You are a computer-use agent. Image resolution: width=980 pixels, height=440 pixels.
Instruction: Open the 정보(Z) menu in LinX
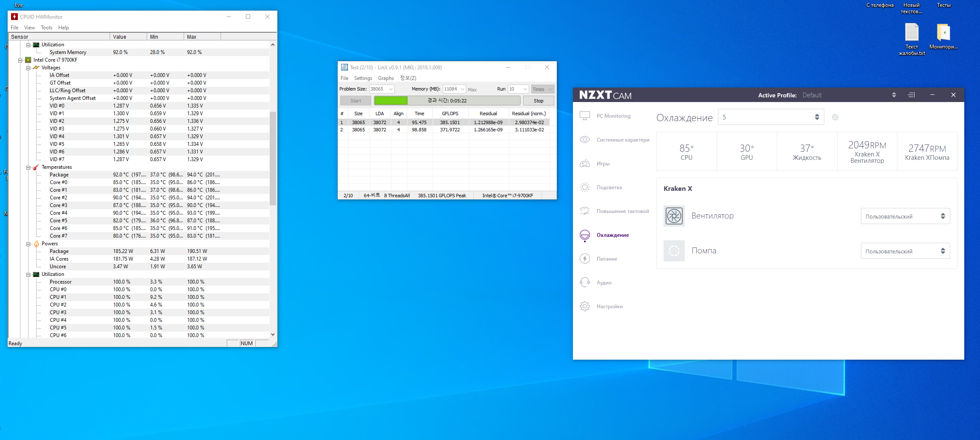click(408, 78)
